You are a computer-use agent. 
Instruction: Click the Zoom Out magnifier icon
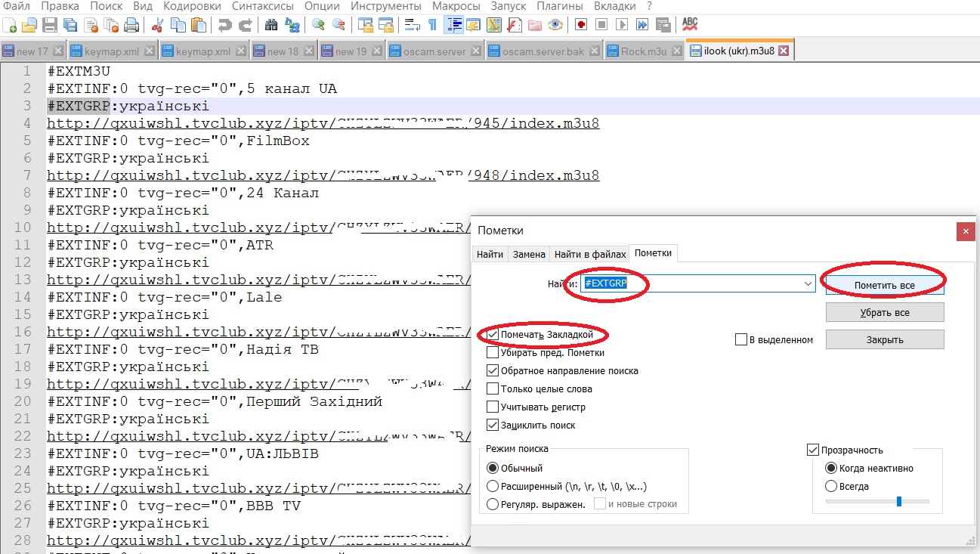click(x=339, y=25)
